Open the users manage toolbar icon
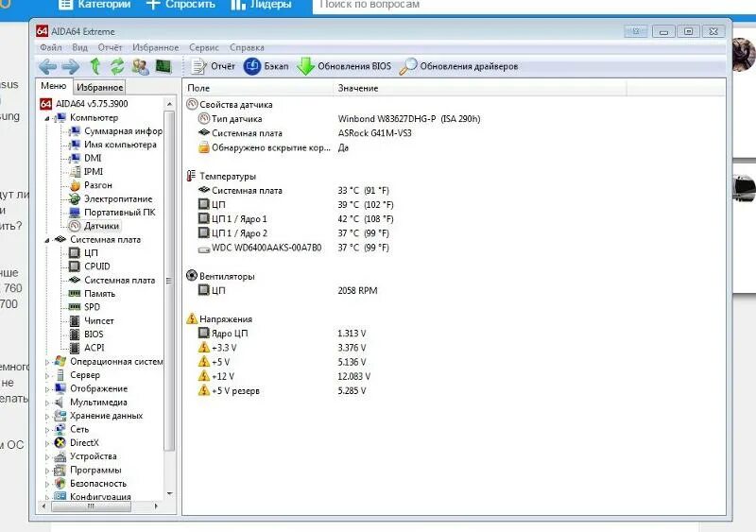Viewport: 756px width, 532px height. (x=140, y=66)
